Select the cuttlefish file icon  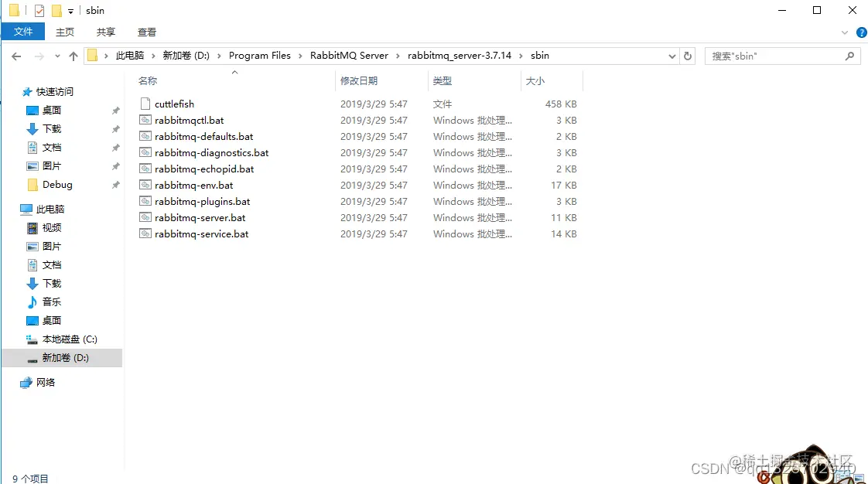[x=145, y=104]
